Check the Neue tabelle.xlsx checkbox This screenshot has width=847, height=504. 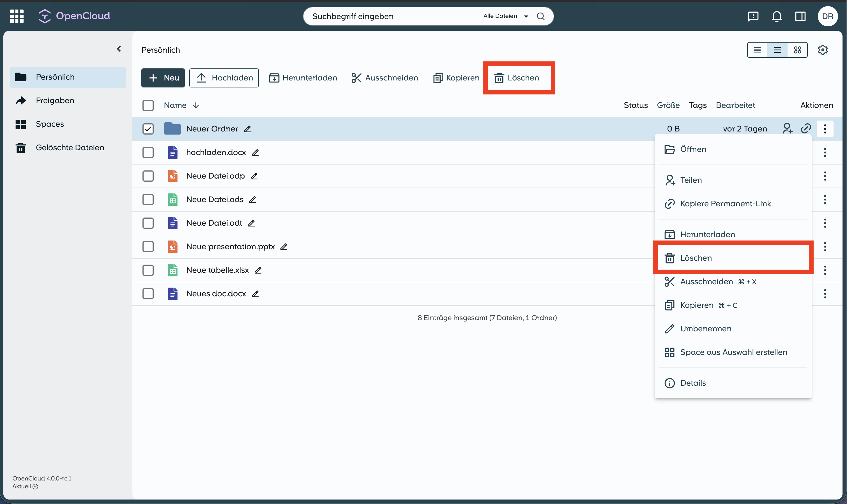click(148, 270)
